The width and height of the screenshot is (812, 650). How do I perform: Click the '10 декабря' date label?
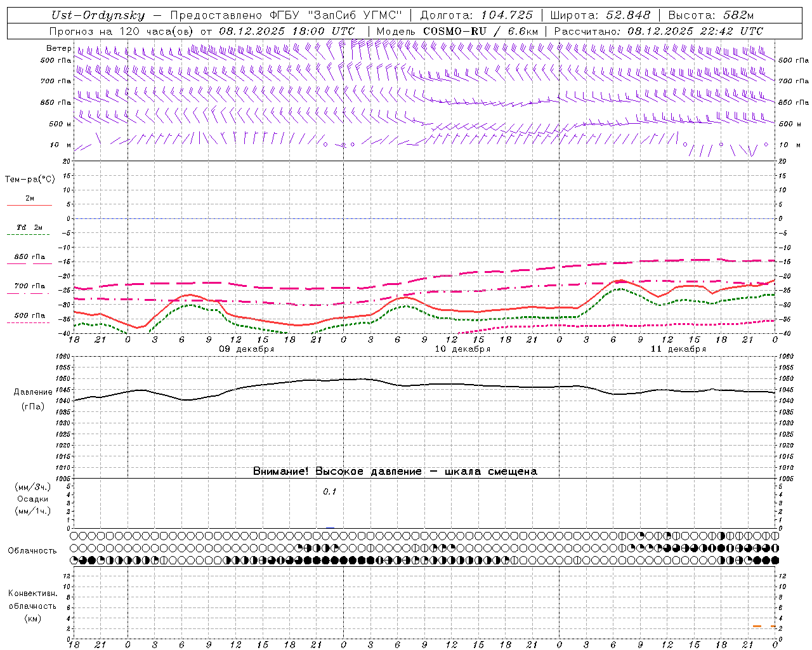(462, 349)
